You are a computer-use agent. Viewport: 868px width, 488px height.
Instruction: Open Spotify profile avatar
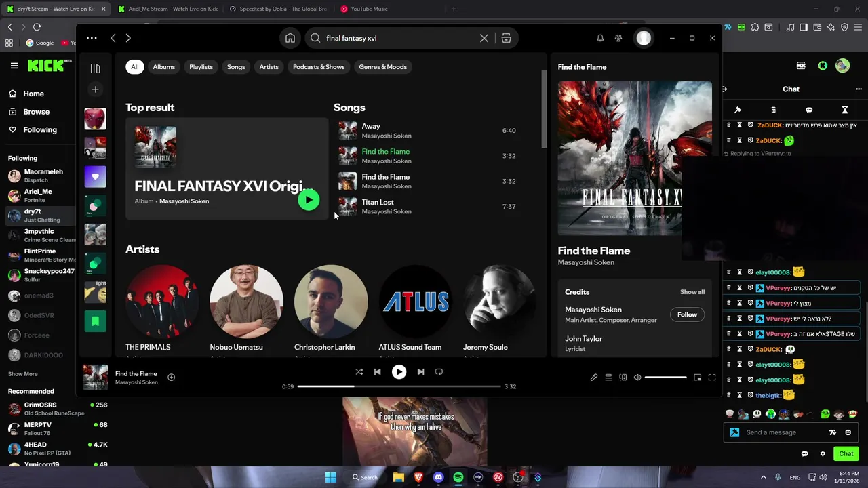tap(644, 38)
